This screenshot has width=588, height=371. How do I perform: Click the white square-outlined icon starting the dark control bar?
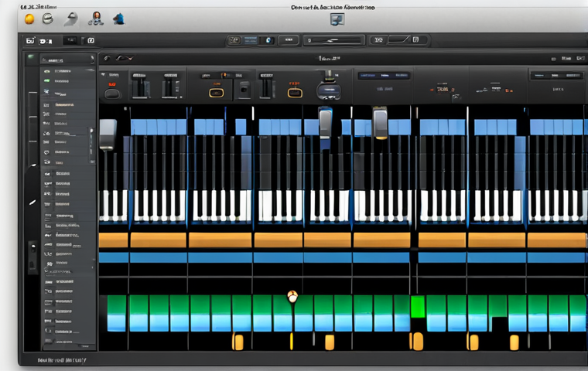coord(30,40)
